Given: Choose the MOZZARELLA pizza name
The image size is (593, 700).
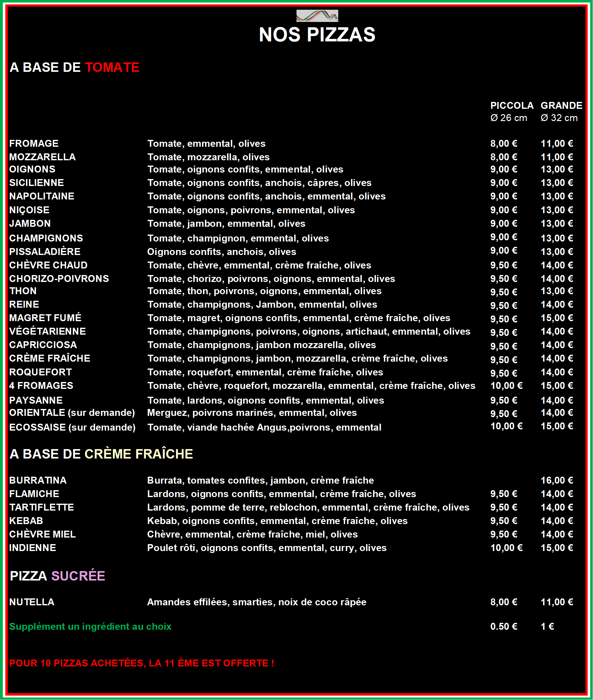Looking at the screenshot, I should (42, 157).
